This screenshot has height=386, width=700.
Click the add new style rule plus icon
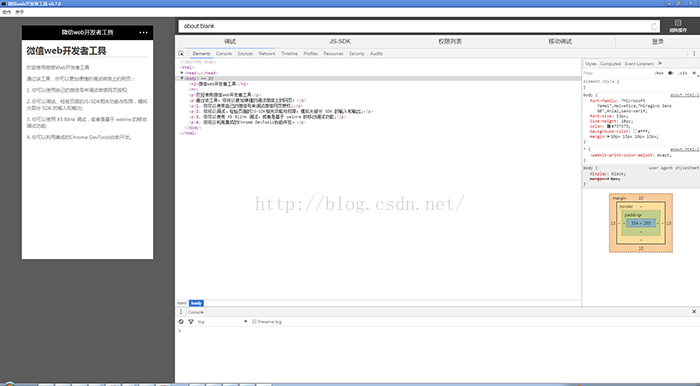[x=694, y=73]
